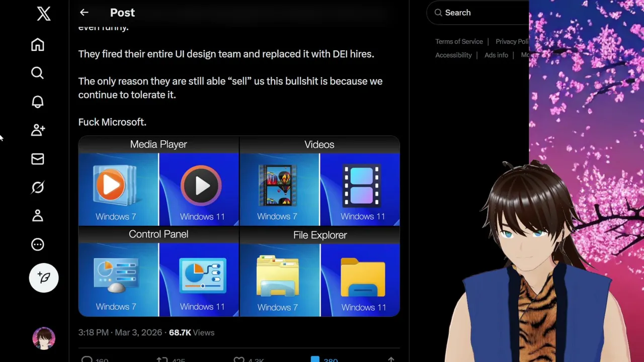The image size is (644, 362).
Task: Open the Notifications bell icon
Action: 38,102
